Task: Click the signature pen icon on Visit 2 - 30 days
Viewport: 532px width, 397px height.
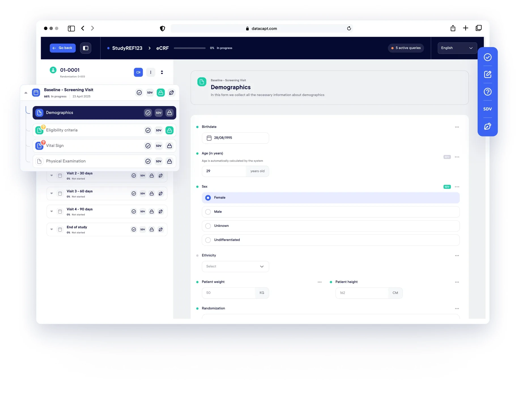Action: (x=161, y=176)
